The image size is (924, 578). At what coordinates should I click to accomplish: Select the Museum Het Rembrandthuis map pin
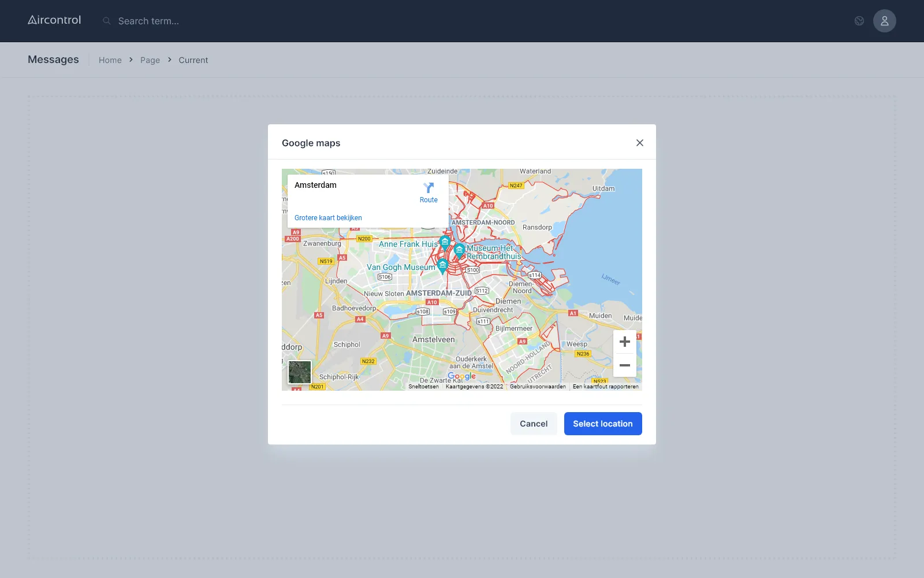click(459, 250)
